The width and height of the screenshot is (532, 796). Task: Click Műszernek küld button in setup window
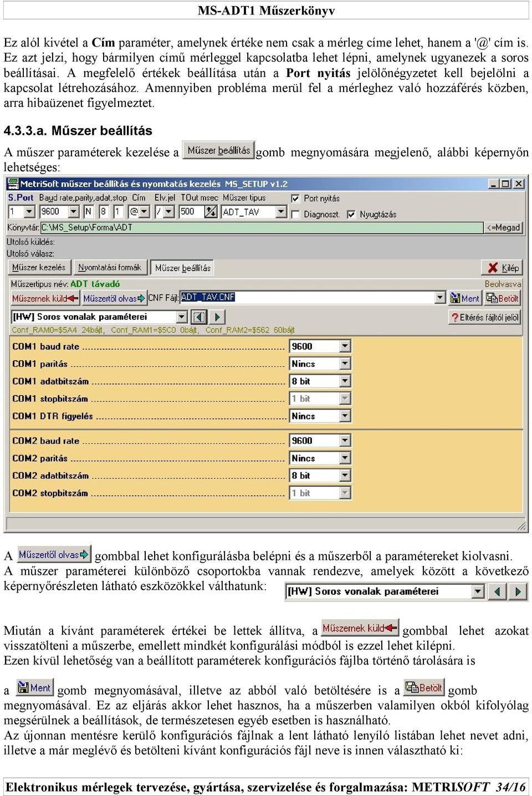45,298
